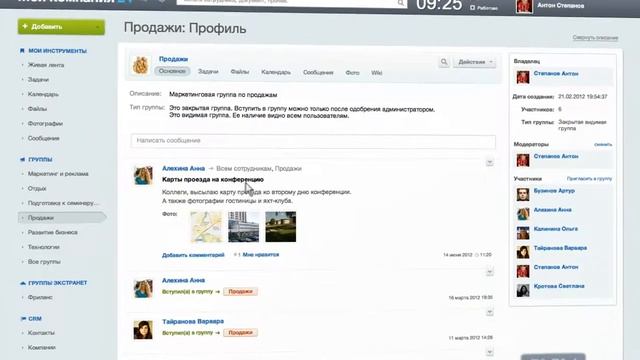
Task: Open Файлы in the sidebar
Action: [37, 109]
